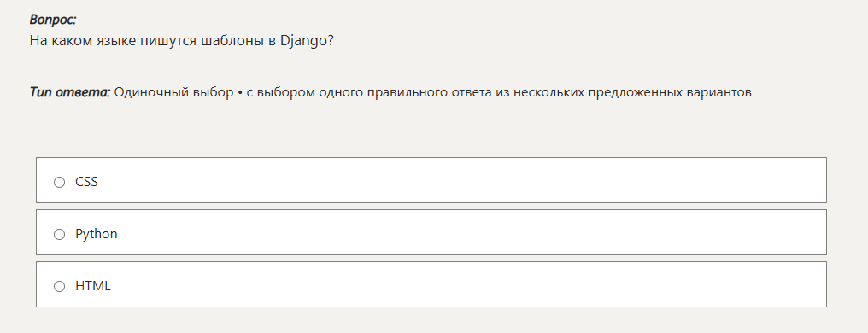Click empty space inside the Python answer box
Image resolution: width=868 pixels, height=333 pixels.
443,232
